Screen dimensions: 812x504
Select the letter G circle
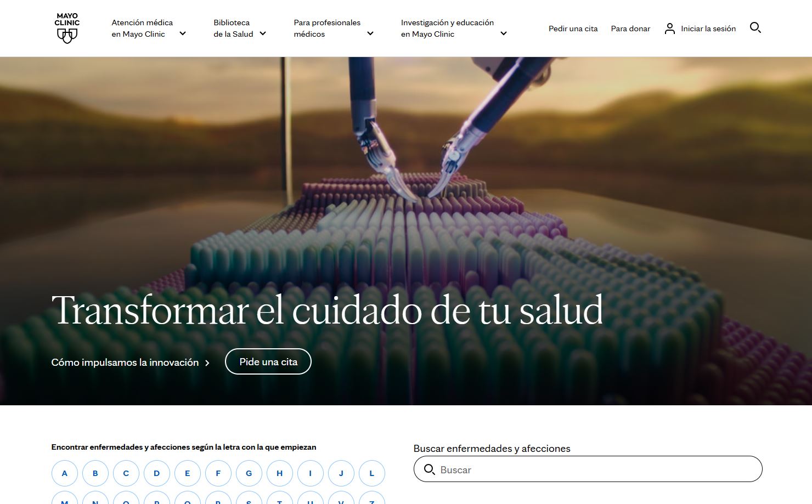point(249,473)
